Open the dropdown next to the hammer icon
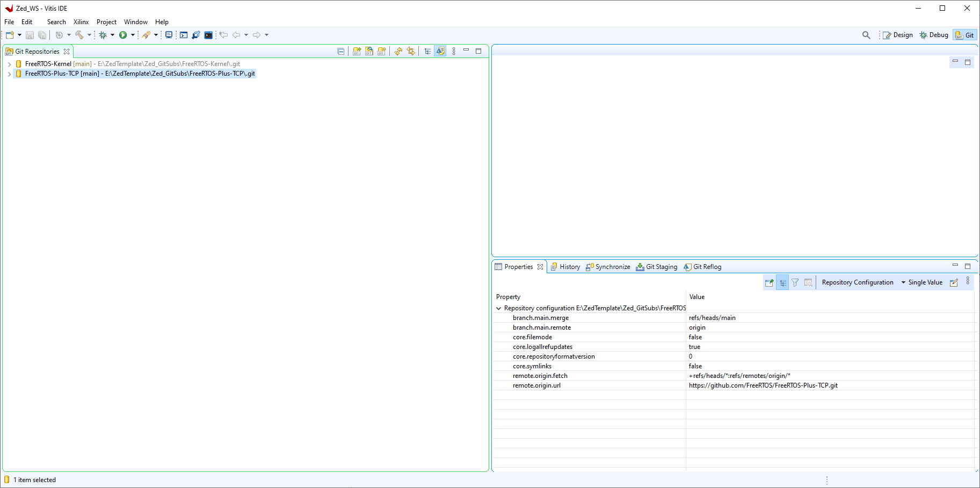The width and height of the screenshot is (980, 488). pos(89,35)
